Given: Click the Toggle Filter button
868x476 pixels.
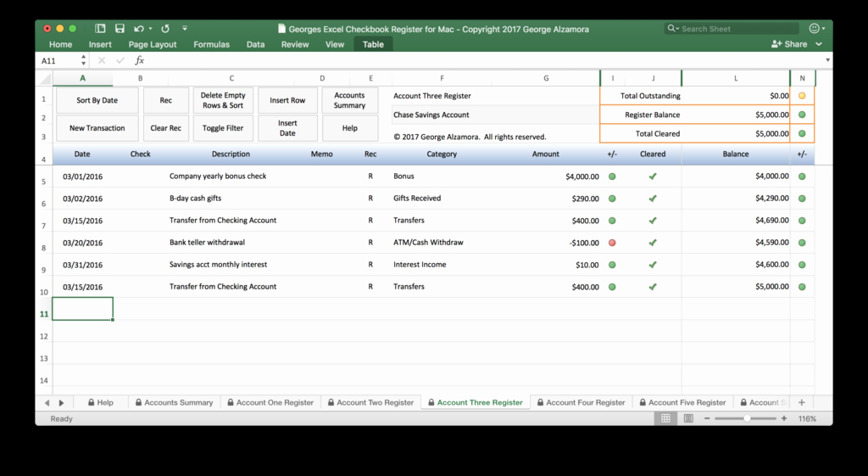Looking at the screenshot, I should pos(223,128).
